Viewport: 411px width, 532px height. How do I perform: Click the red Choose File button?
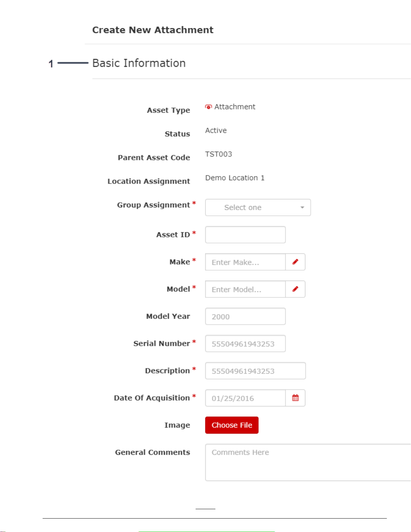232,425
